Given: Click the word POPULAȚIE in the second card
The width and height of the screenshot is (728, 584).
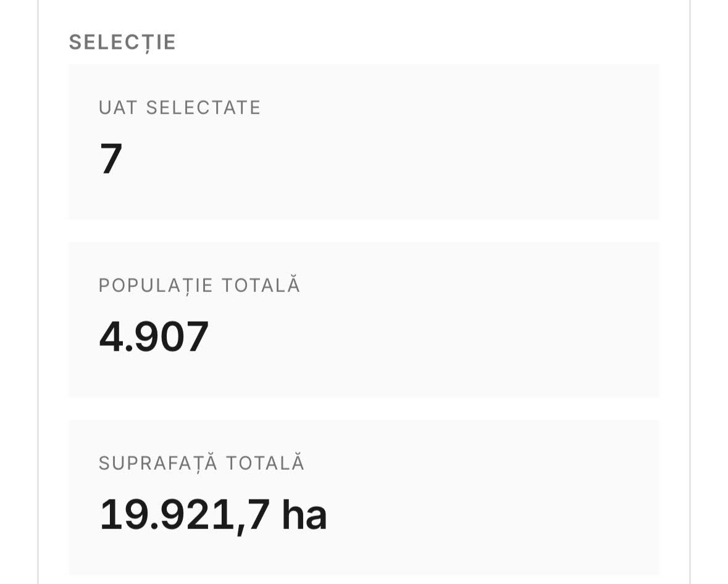Looking at the screenshot, I should [x=156, y=286].
